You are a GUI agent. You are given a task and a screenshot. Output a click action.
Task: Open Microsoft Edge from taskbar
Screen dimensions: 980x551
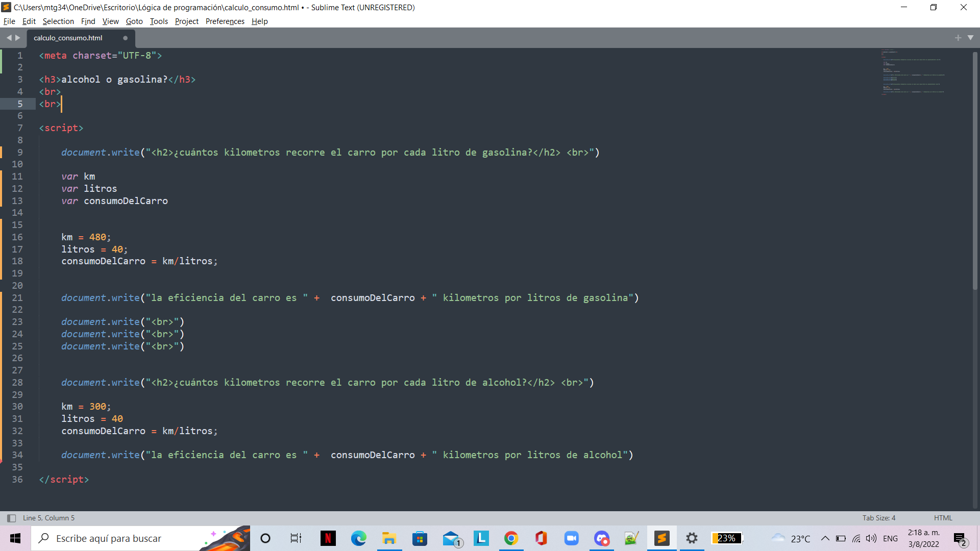(x=358, y=538)
